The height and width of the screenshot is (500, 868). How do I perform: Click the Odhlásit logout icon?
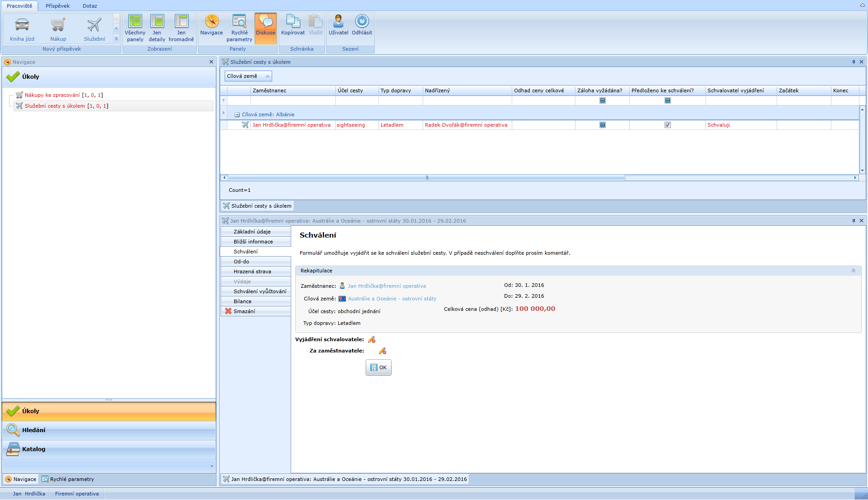pyautogui.click(x=362, y=21)
